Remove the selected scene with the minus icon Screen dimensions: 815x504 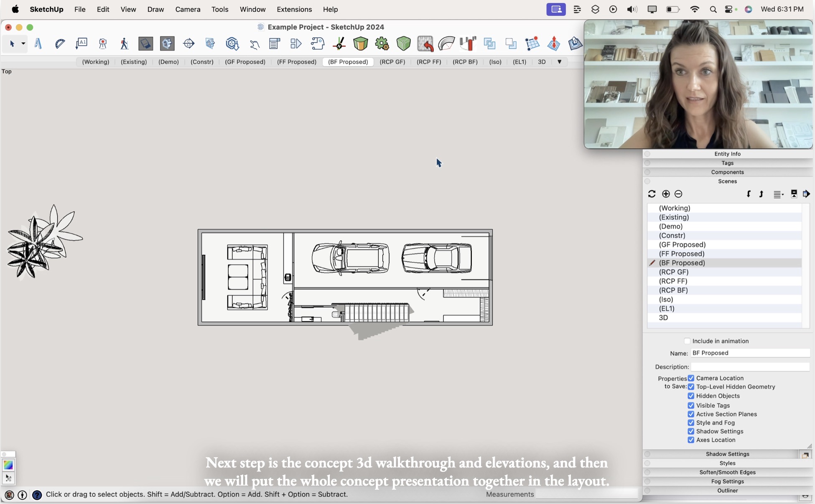pos(678,194)
